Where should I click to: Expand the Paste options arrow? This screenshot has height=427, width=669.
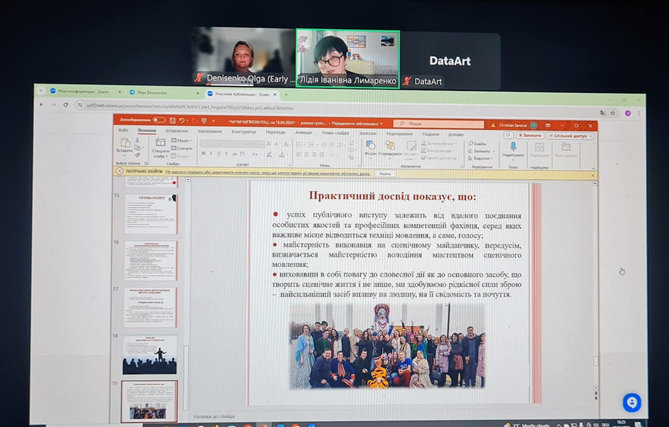point(125,155)
